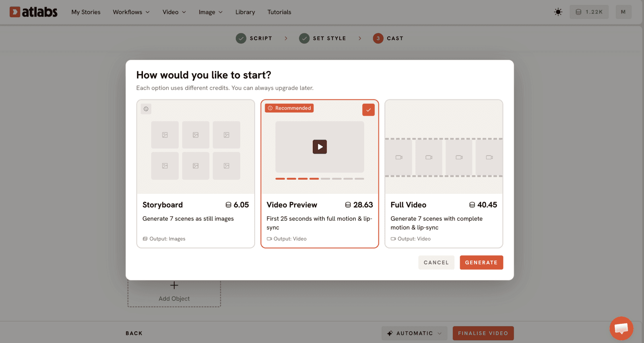Go to Cast step
This screenshot has width=644, height=343.
(x=388, y=38)
